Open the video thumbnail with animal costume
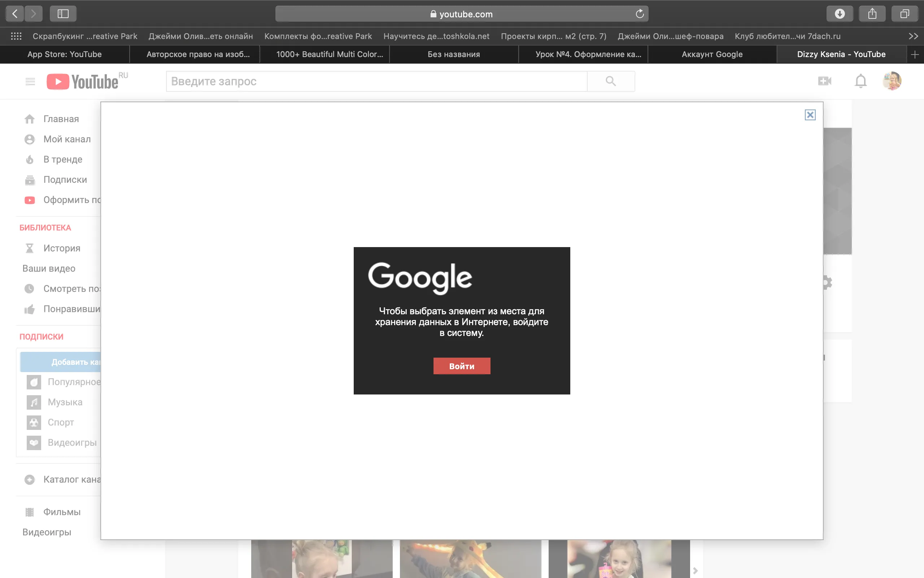 (x=470, y=559)
